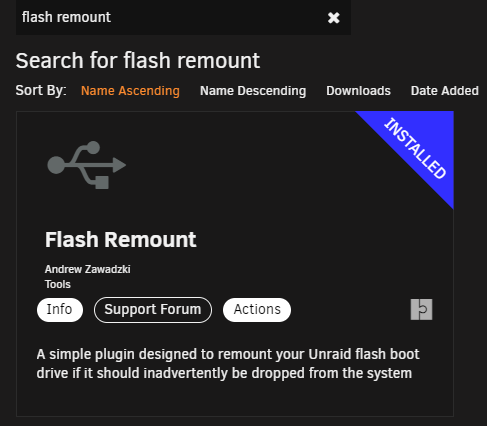487x426 pixels.
Task: Click the plugin description text
Action: 228,364
